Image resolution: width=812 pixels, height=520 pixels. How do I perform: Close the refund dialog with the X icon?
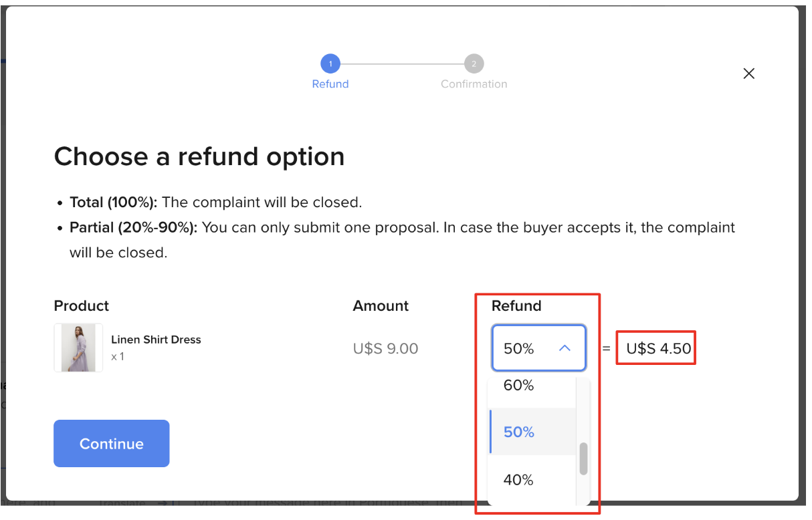[x=748, y=74]
